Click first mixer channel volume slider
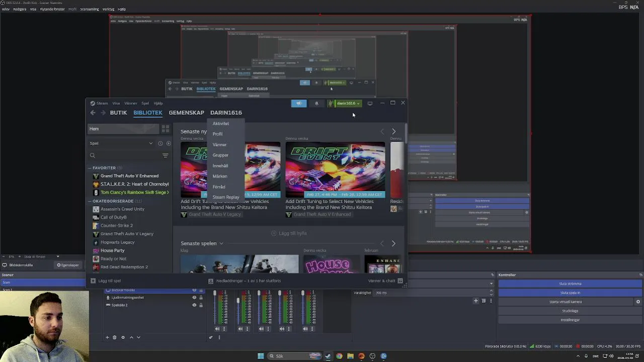Screen dimensions: 644x362 [215, 307]
